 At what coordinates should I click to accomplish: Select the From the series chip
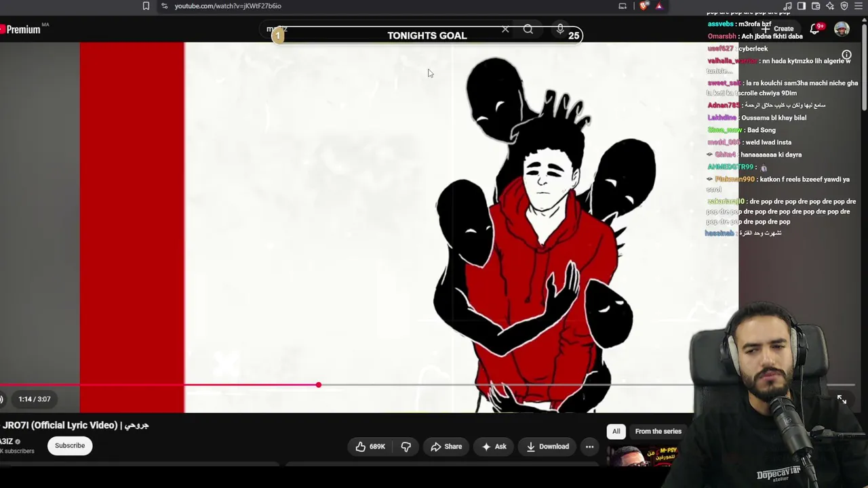[658, 431]
